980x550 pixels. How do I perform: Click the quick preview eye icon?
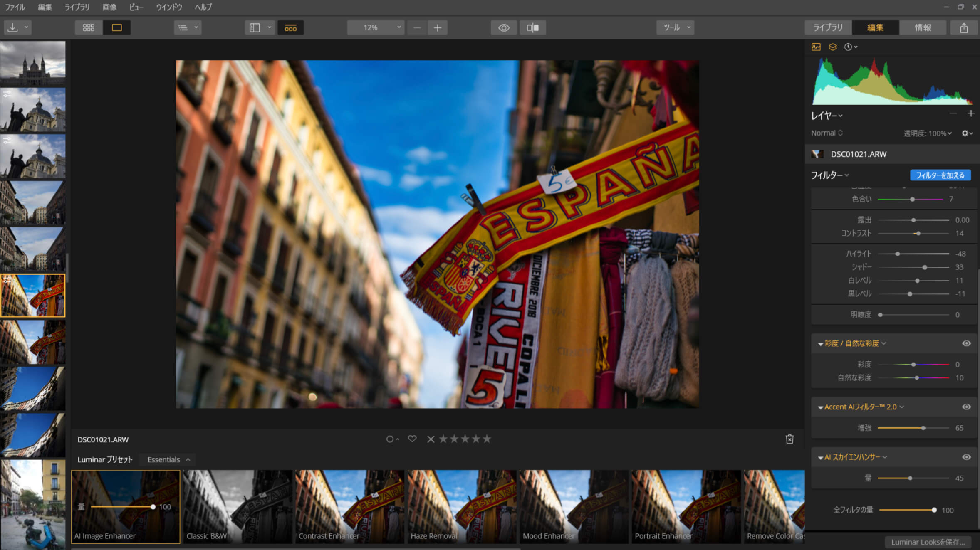[504, 27]
